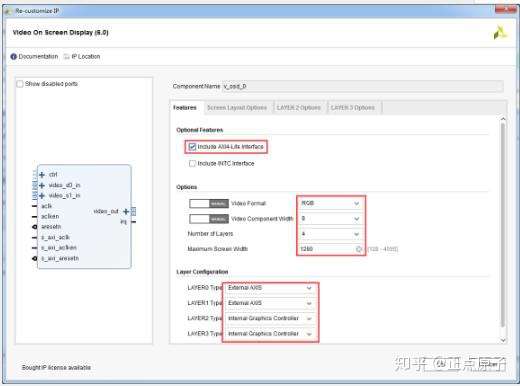The height and width of the screenshot is (386, 520).
Task: Switch to the Features tab
Action: click(x=185, y=108)
